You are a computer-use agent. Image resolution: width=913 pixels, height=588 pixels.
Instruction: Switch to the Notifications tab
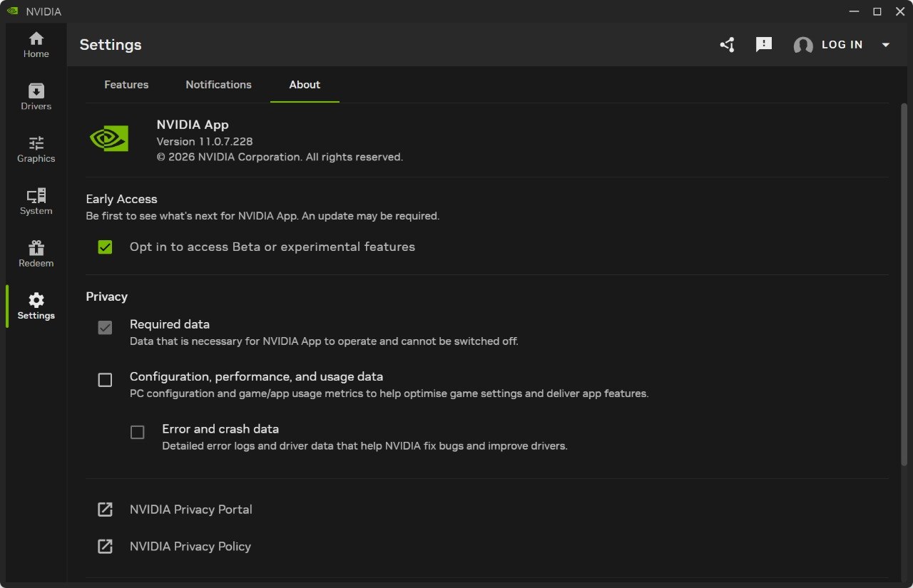218,84
